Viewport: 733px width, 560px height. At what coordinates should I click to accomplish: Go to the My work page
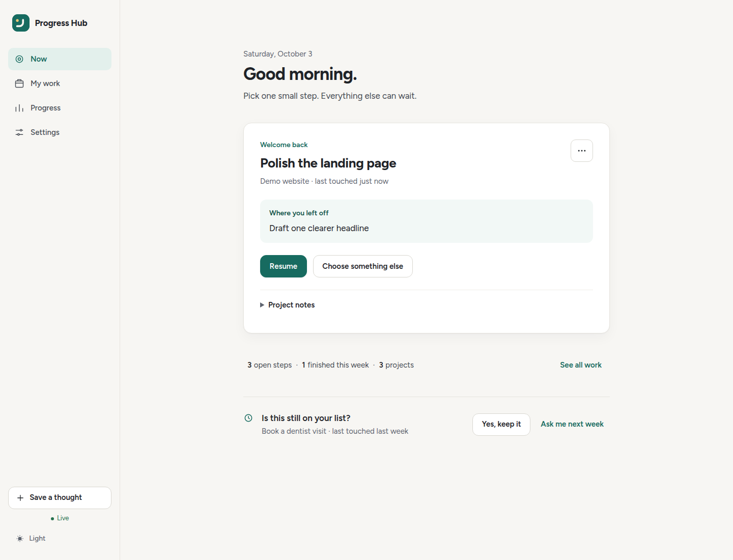click(60, 83)
